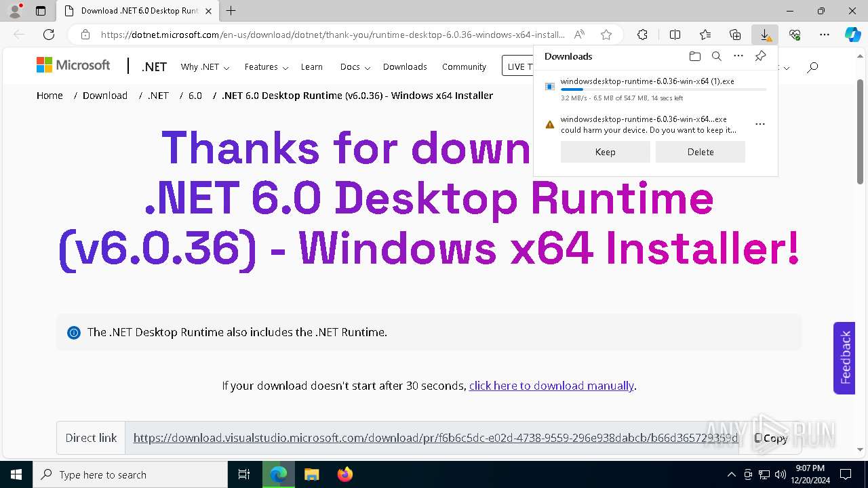Open Windows Start menu
Viewport: 868px width, 488px height.
16,474
